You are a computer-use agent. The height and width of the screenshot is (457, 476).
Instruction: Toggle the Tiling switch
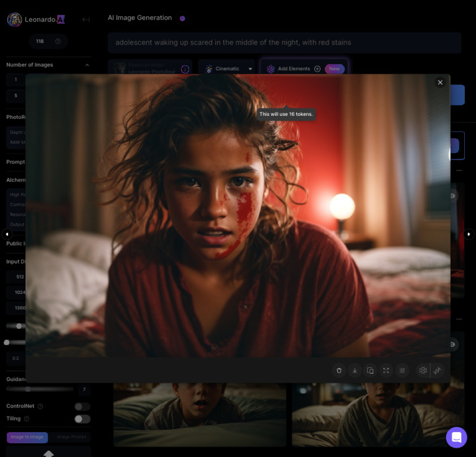(82, 419)
